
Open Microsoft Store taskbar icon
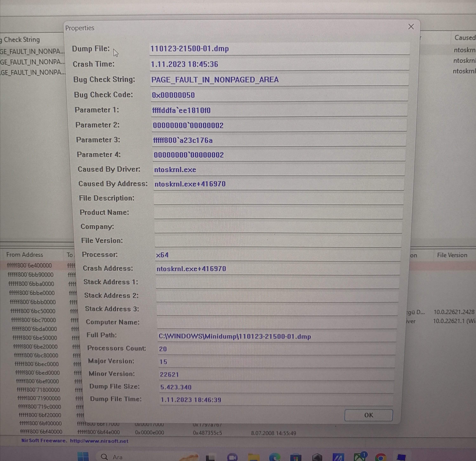tap(296, 458)
